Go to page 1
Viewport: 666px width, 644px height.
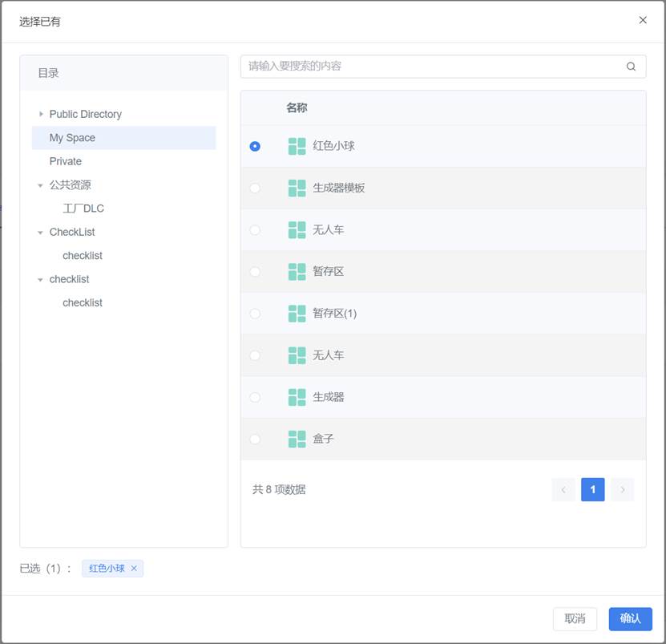pyautogui.click(x=592, y=489)
